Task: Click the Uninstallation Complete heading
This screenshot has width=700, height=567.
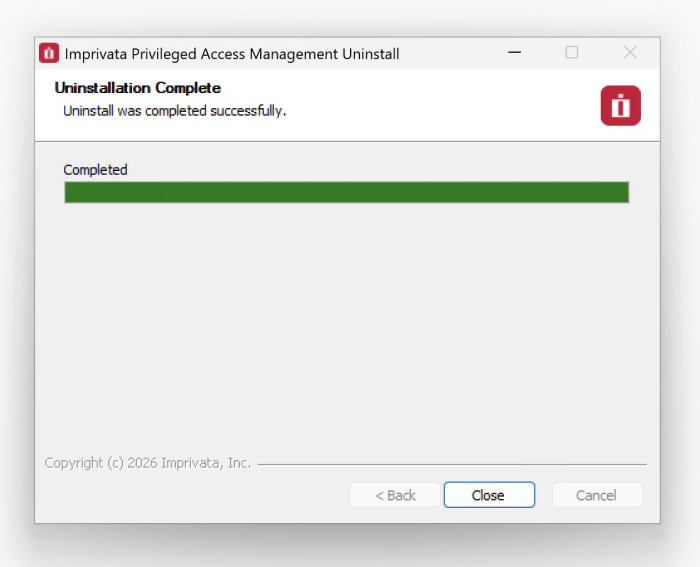Action: 138,88
